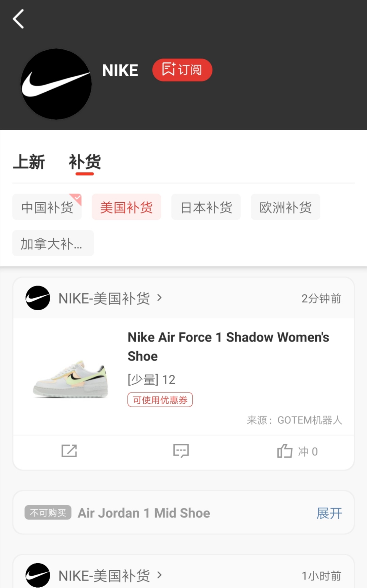Switch to the 上新 tab
The width and height of the screenshot is (367, 588).
coord(29,162)
